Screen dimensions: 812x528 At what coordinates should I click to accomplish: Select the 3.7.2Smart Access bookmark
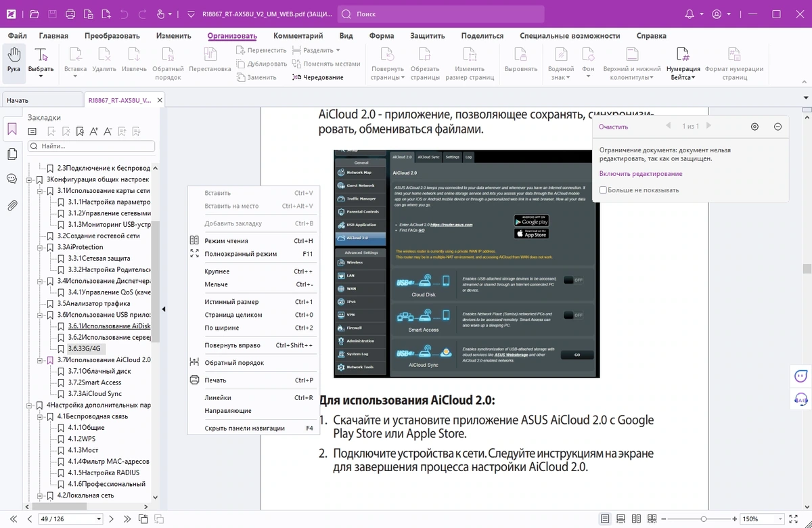tap(94, 382)
